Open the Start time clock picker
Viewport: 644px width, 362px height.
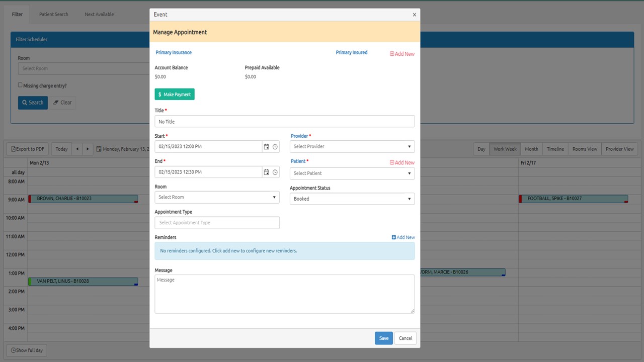click(x=275, y=146)
